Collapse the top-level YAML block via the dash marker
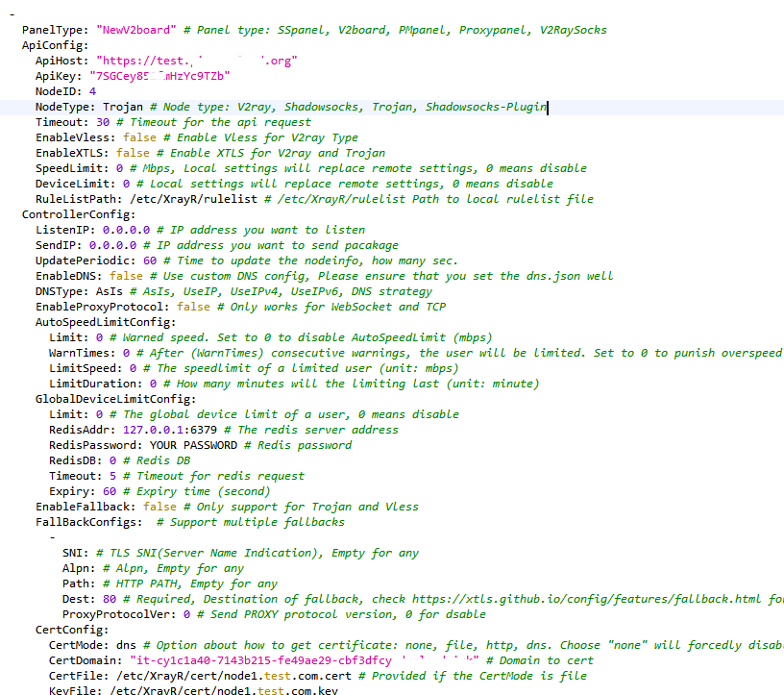This screenshot has height=695, width=784. tap(10, 13)
